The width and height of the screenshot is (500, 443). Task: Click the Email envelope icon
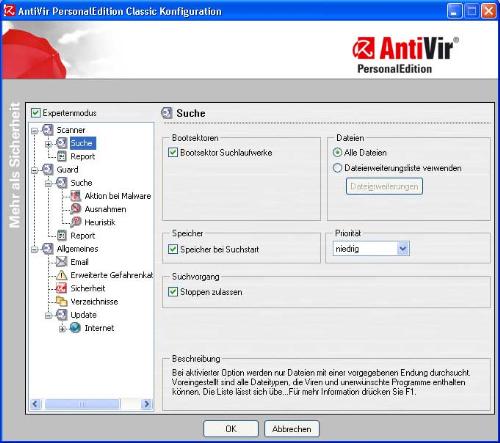coord(62,262)
